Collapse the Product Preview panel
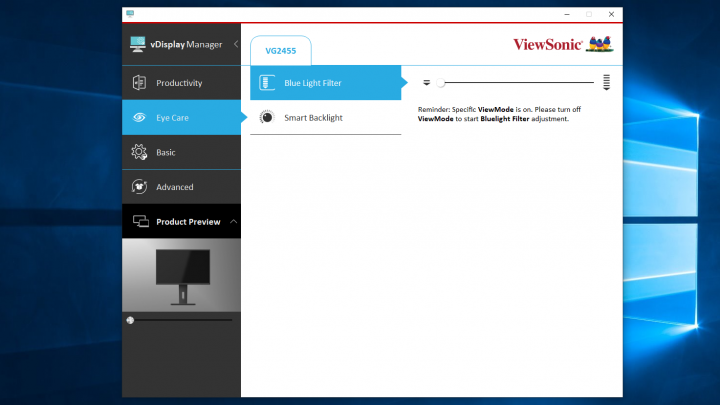 click(x=233, y=221)
